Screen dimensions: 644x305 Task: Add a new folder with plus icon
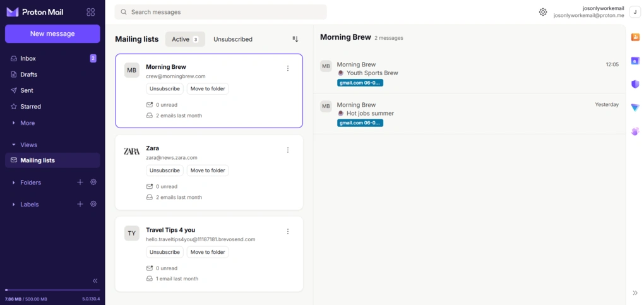[x=80, y=182]
